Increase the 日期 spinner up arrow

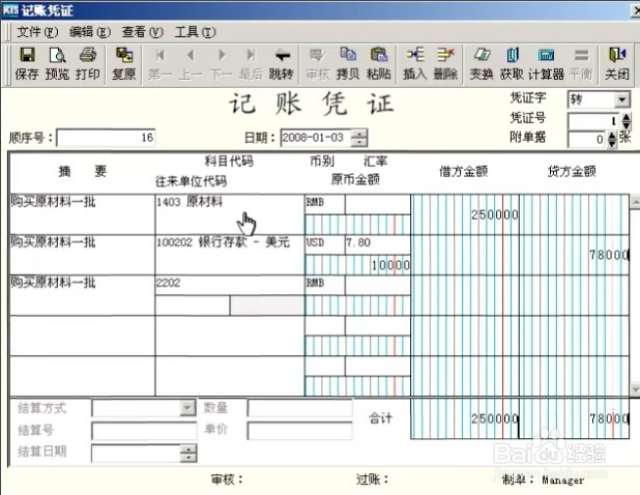click(359, 133)
